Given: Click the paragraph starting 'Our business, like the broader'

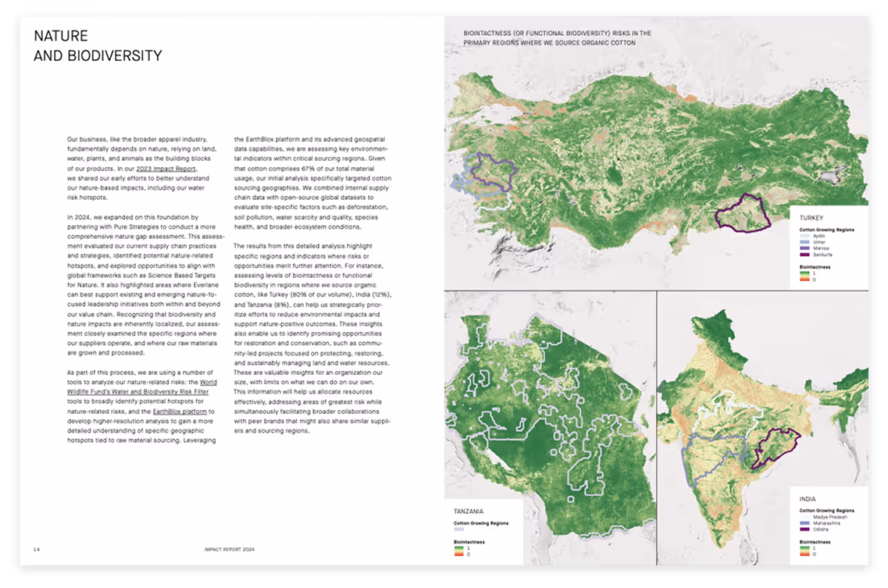Looking at the screenshot, I should click(141, 168).
